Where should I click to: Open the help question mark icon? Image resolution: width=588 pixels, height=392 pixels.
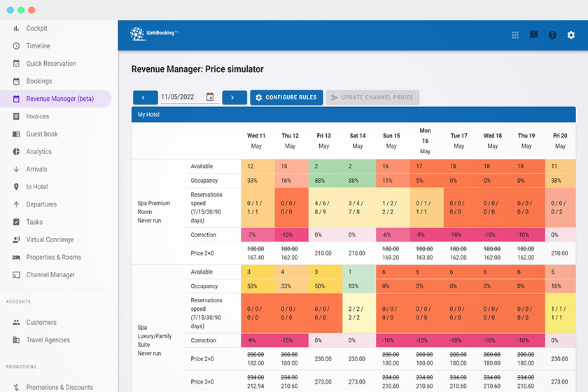click(552, 35)
